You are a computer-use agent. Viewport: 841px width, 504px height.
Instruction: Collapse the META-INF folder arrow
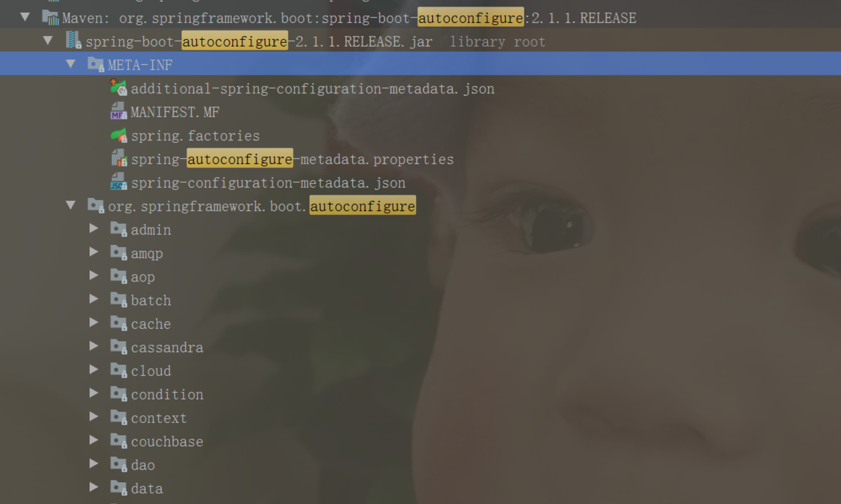click(x=71, y=64)
